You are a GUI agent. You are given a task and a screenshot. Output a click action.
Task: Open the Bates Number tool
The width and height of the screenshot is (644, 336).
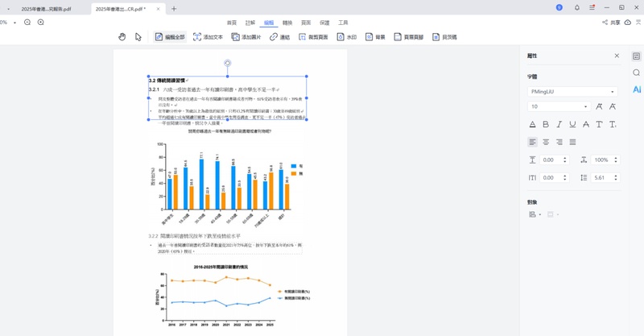(x=444, y=37)
